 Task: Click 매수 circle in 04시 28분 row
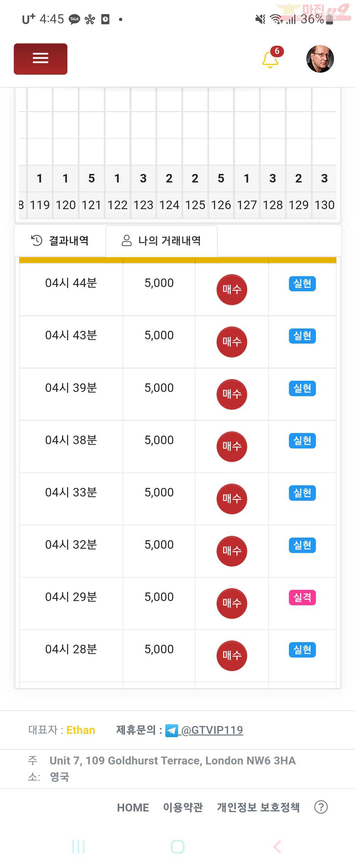[x=232, y=655]
